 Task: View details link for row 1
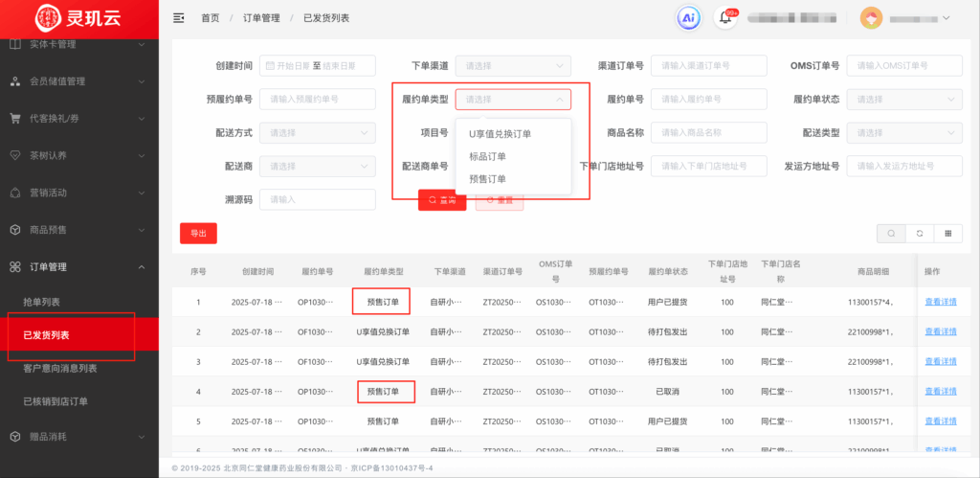(940, 303)
